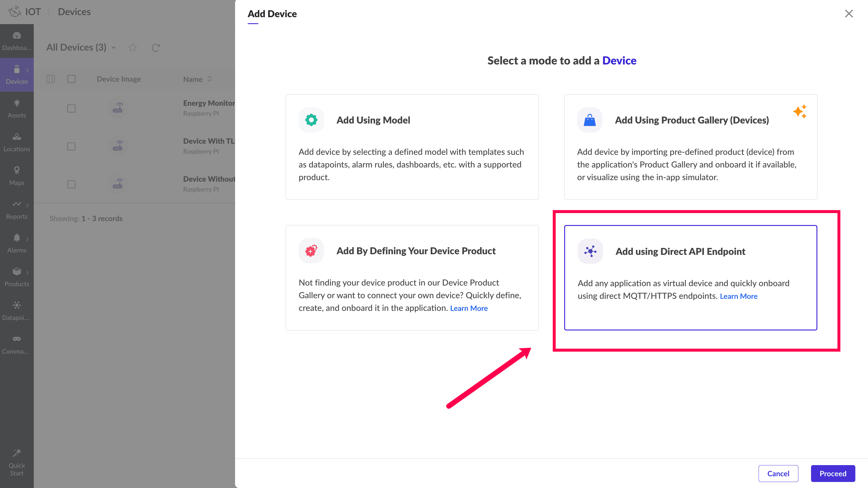This screenshot has width=868, height=488.
Task: Click the Product Gallery shopping bag icon
Action: 589,120
